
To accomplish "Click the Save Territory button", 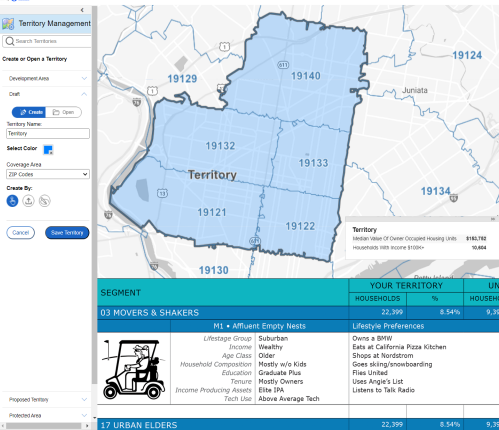I will tap(67, 233).
